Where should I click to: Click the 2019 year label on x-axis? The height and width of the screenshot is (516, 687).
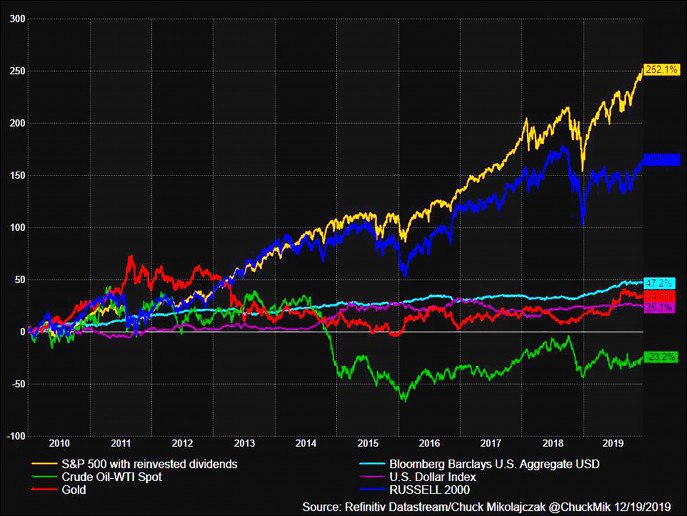click(611, 442)
